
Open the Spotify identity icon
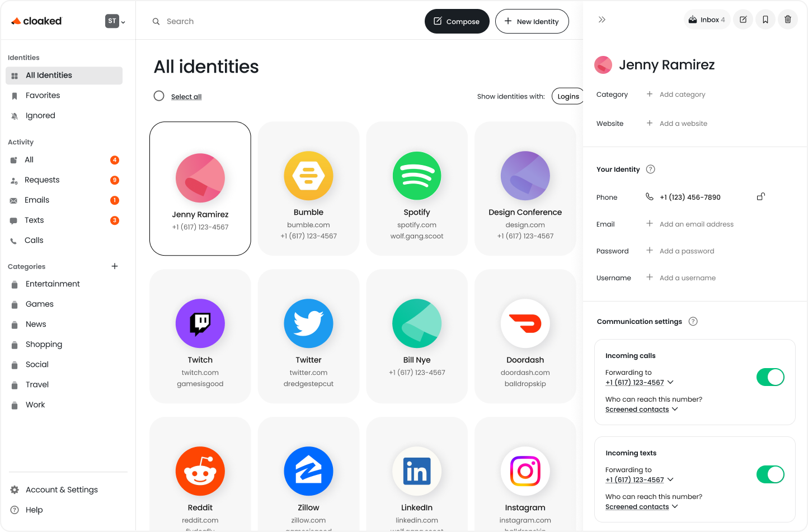pyautogui.click(x=417, y=176)
